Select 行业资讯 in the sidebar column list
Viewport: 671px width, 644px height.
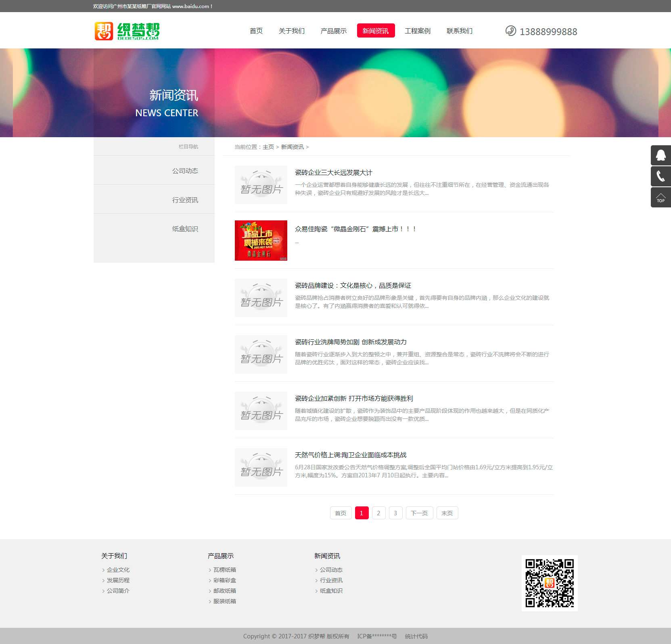coord(185,200)
